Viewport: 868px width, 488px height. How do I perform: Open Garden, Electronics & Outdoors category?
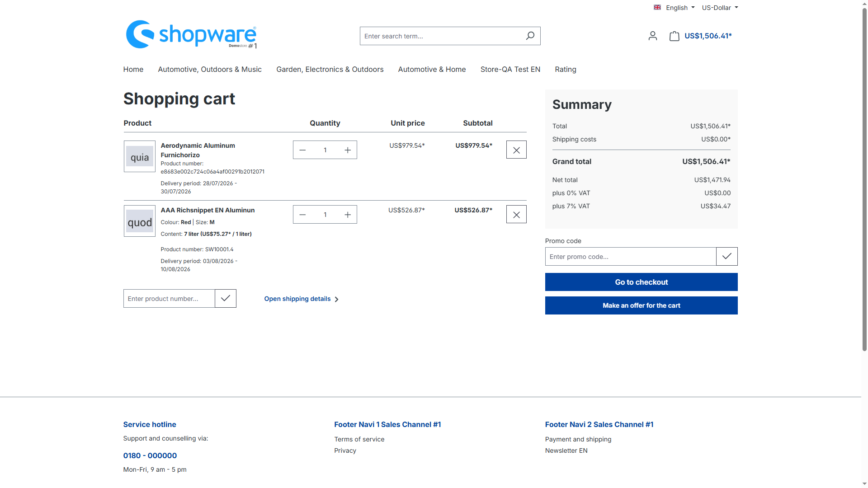pos(330,69)
